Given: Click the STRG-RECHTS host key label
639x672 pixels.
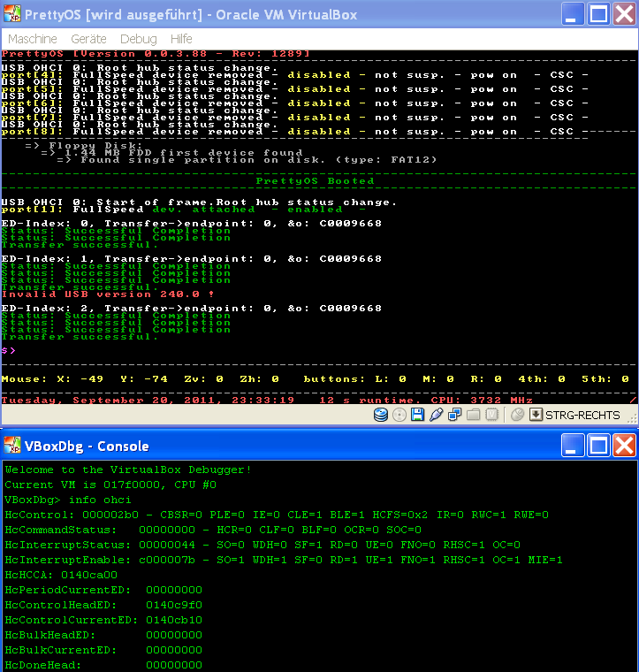Looking at the screenshot, I should tap(582, 416).
